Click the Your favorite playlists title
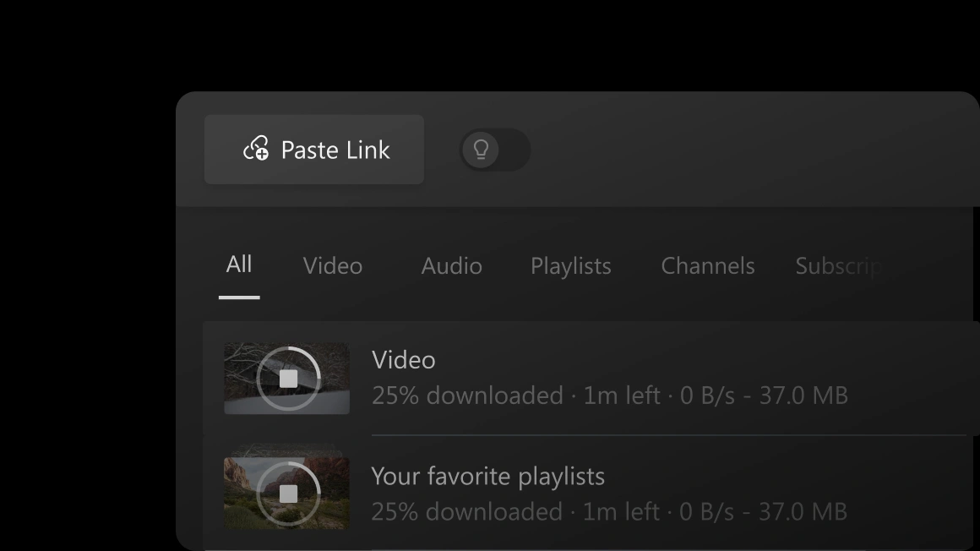The height and width of the screenshot is (551, 980). click(x=487, y=476)
